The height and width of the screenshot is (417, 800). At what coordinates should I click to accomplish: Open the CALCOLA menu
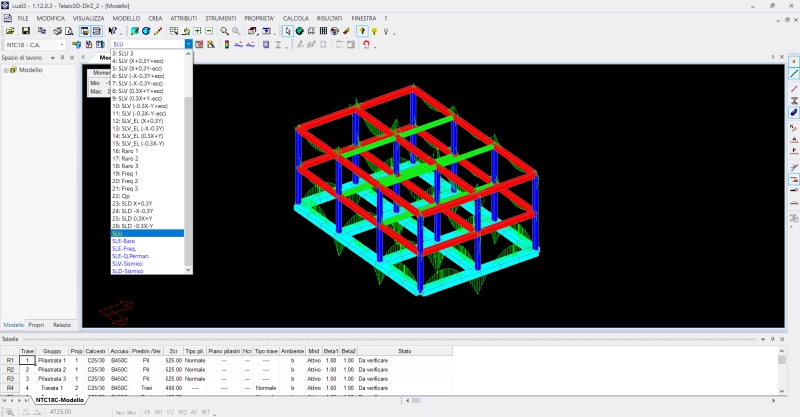coord(296,18)
